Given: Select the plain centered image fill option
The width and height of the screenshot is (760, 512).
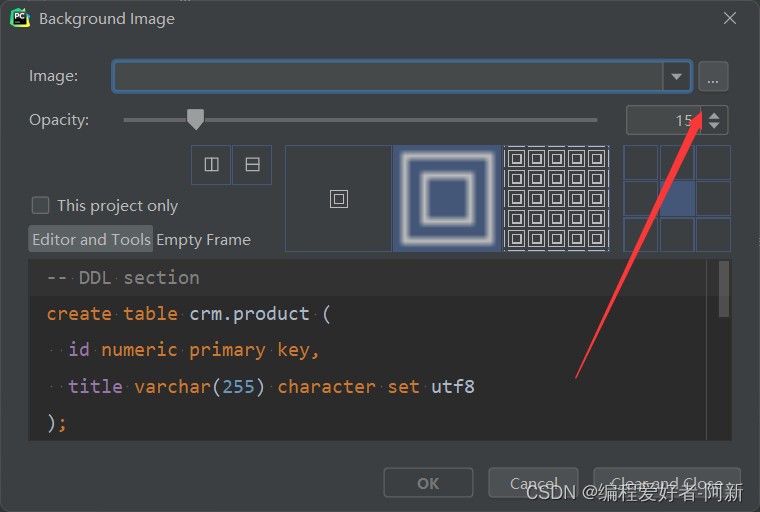Looking at the screenshot, I should click(338, 198).
